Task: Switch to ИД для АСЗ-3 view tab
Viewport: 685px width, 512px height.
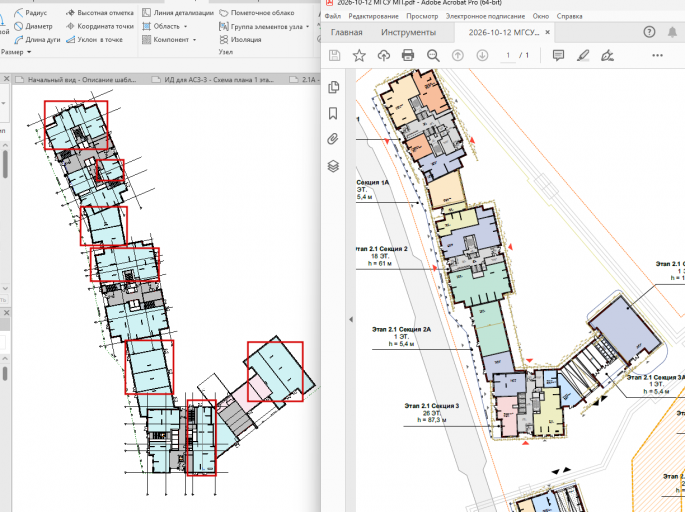Action: (x=213, y=80)
